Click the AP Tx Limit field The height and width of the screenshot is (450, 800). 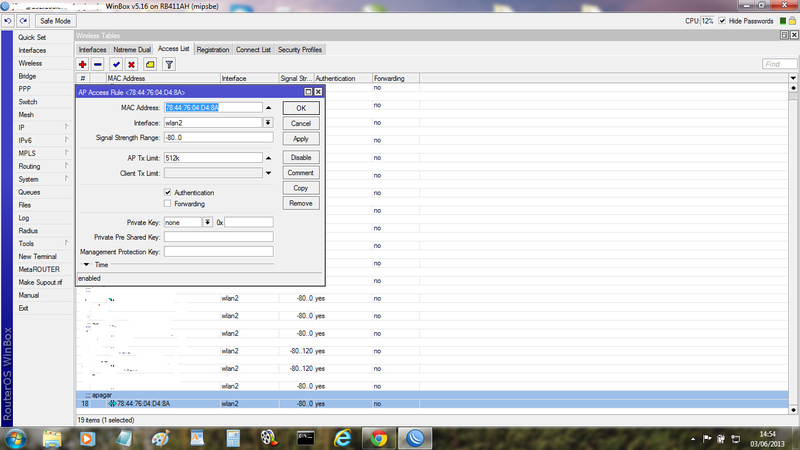pos(213,158)
